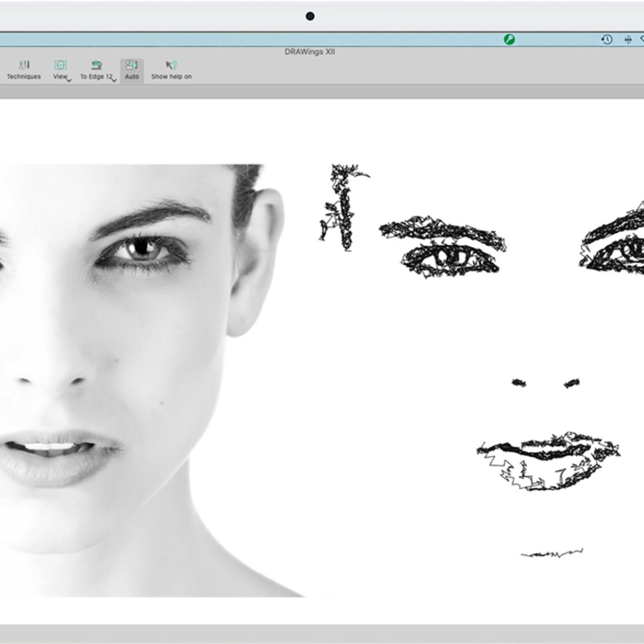Select the Techniques tool
Viewport: 644px width, 644px height.
24,64
